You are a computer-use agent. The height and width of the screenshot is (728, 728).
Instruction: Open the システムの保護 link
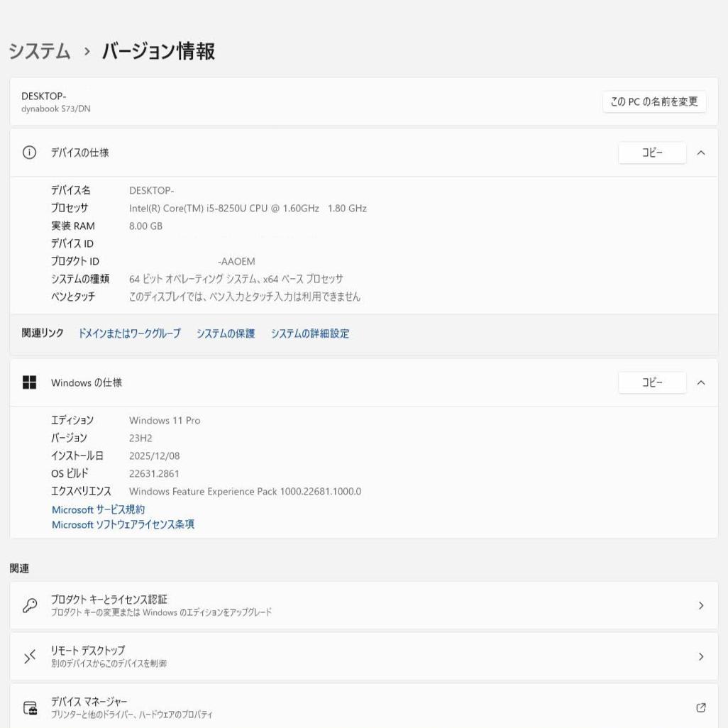225,333
